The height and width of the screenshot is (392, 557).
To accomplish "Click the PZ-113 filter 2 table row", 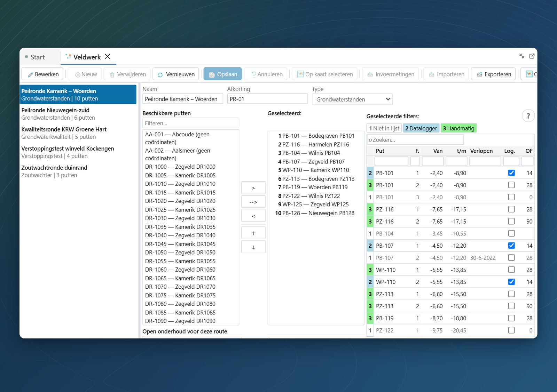I will click(450, 306).
